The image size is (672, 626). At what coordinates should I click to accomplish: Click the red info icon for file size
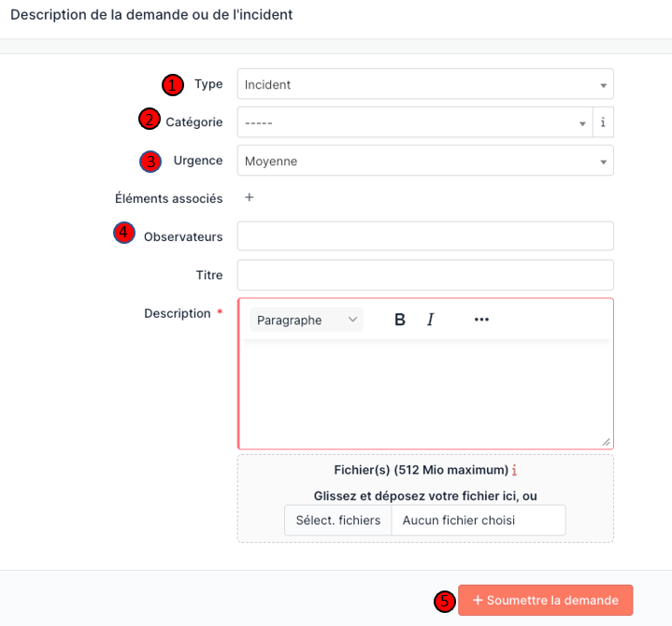(x=515, y=470)
